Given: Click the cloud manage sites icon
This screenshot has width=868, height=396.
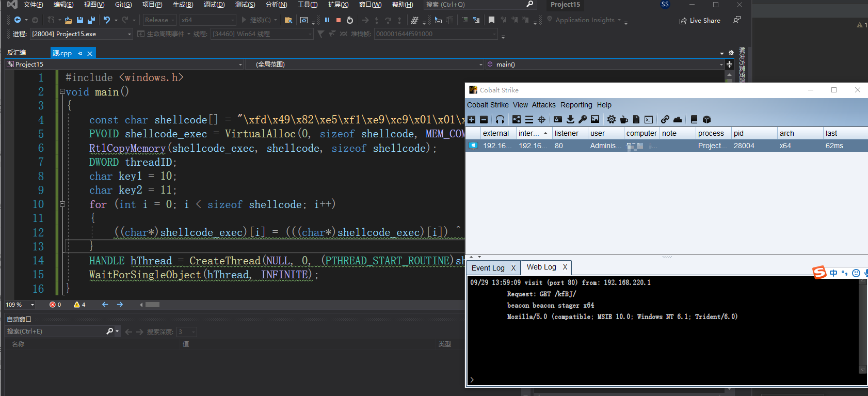Looking at the screenshot, I should pos(678,119).
